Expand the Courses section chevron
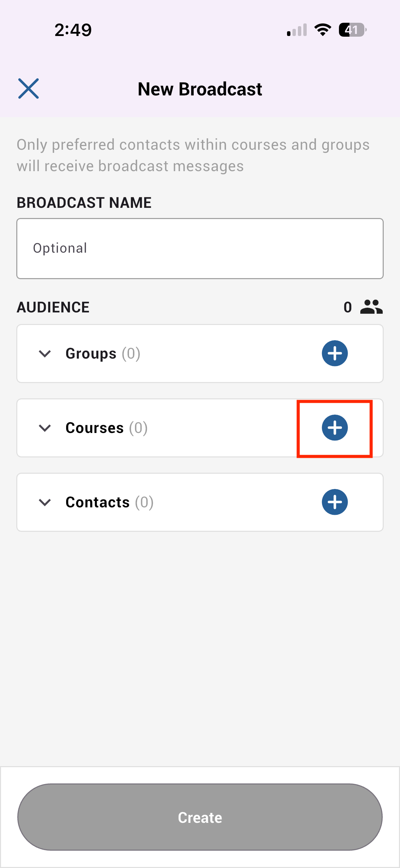The height and width of the screenshot is (868, 400). point(45,428)
